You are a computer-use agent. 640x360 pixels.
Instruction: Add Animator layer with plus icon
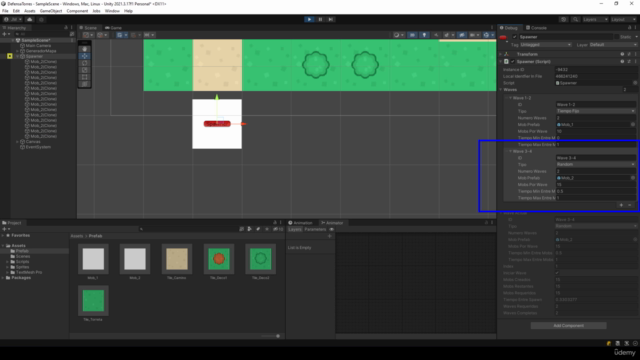coord(330,236)
